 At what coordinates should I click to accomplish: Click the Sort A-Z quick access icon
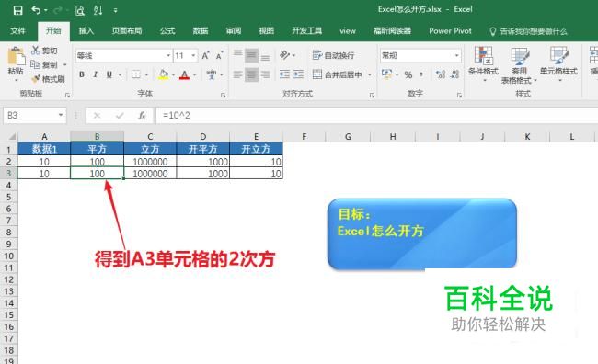click(98, 10)
